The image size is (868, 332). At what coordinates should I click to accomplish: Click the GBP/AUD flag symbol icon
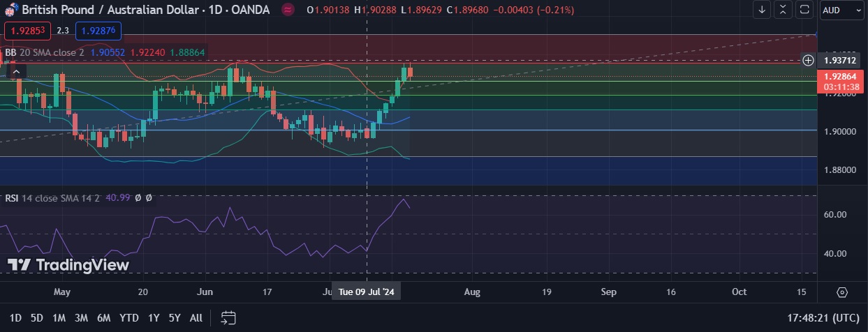[12, 10]
